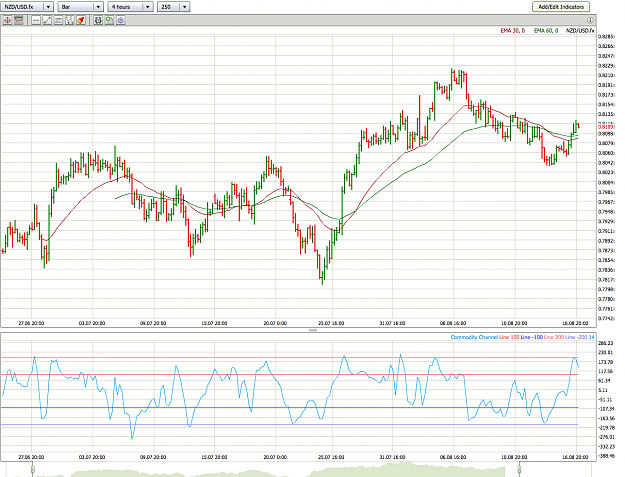Image resolution: width=625 pixels, height=477 pixels.
Task: Click the info icon at toolbar right
Action: coord(590,20)
